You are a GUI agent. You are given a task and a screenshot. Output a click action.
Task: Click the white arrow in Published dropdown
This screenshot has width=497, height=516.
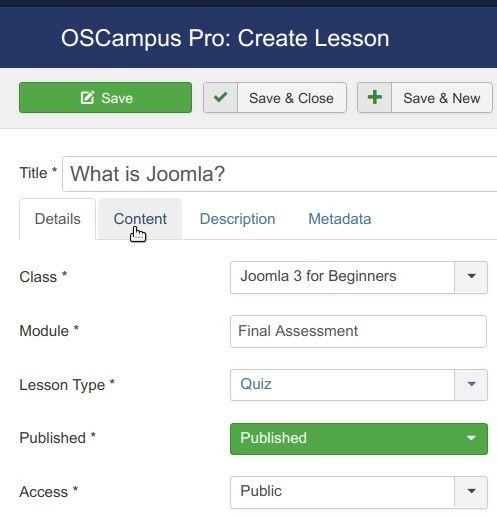point(471,438)
